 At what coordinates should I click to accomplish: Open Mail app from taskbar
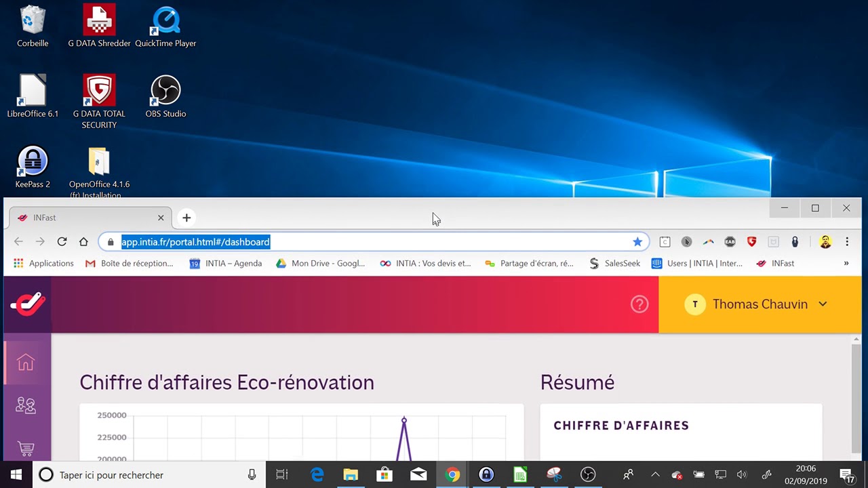pyautogui.click(x=418, y=475)
